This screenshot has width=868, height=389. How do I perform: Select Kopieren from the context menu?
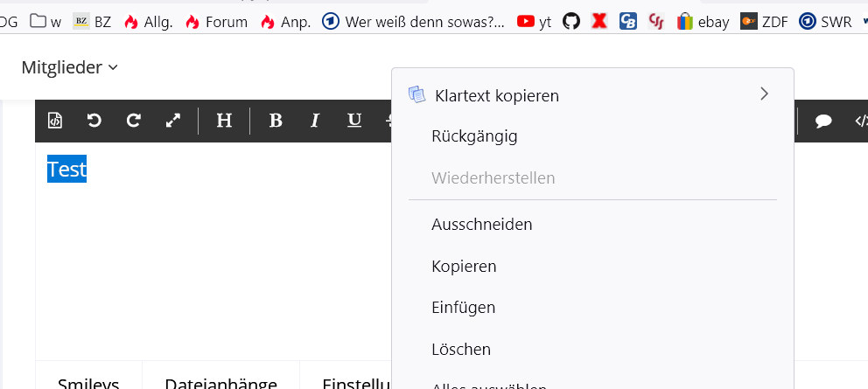point(464,266)
